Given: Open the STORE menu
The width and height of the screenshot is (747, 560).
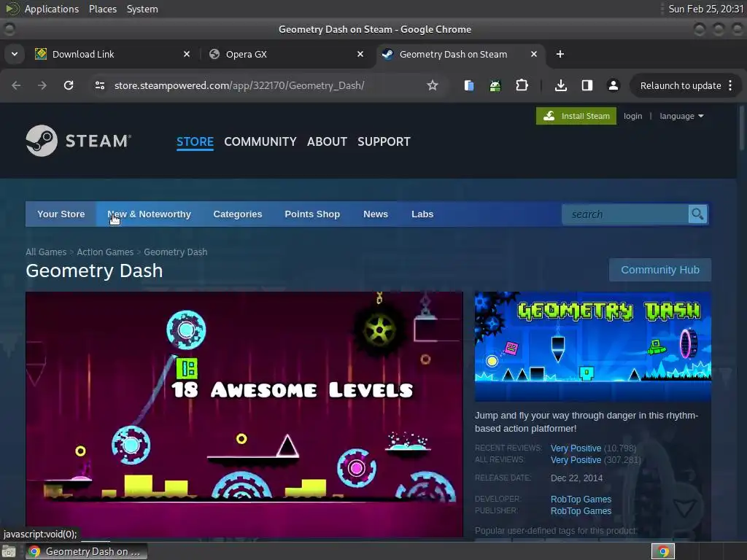Looking at the screenshot, I should coord(195,141).
